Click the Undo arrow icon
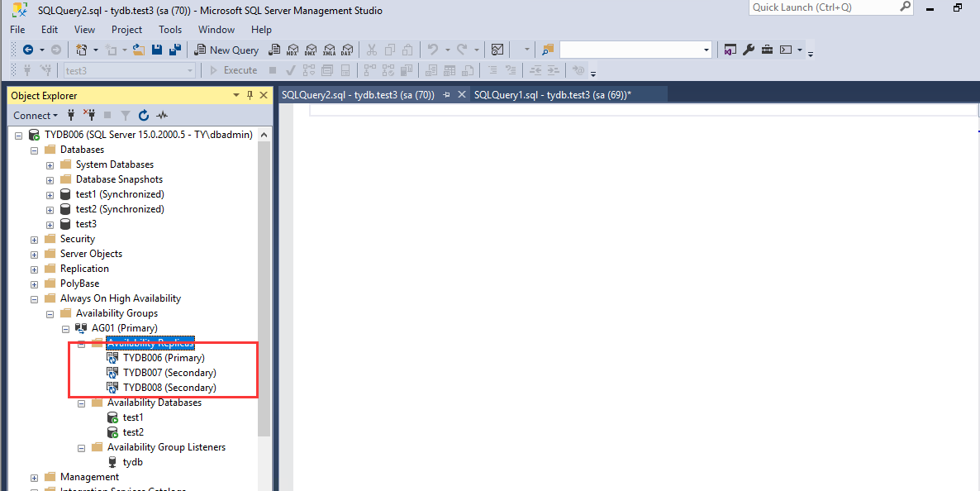This screenshot has width=980, height=491. coord(432,50)
